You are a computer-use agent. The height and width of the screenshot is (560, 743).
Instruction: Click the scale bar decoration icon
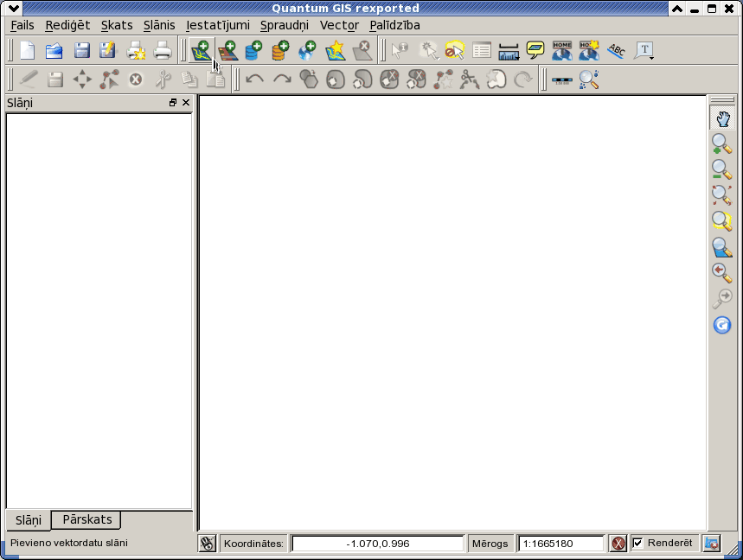(x=562, y=80)
